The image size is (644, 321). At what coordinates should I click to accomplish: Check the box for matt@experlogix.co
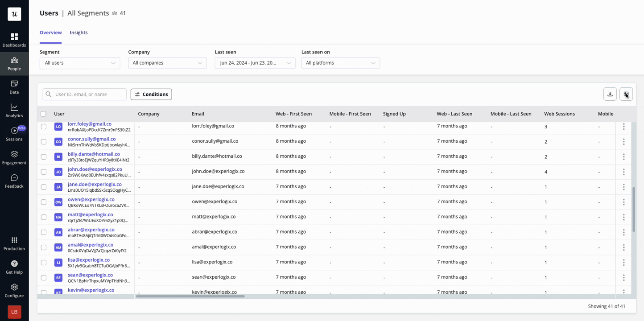point(44,217)
